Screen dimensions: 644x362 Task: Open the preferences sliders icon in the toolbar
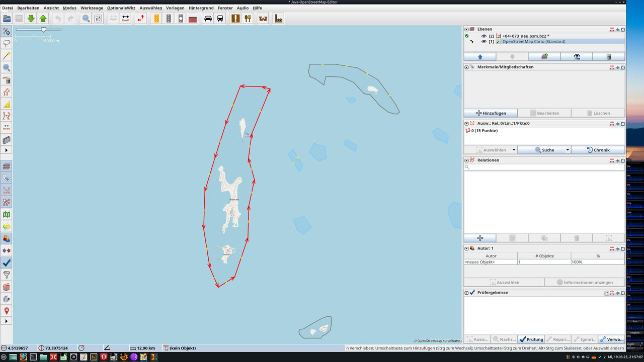pyautogui.click(x=98, y=19)
